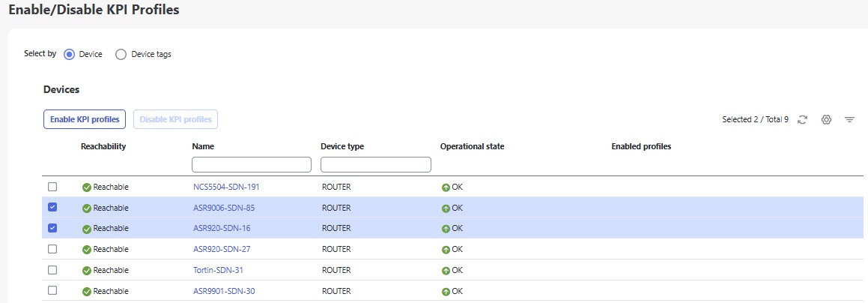Open ASR920-SDN-27 device link
This screenshot has width=868, height=303.
222,249
